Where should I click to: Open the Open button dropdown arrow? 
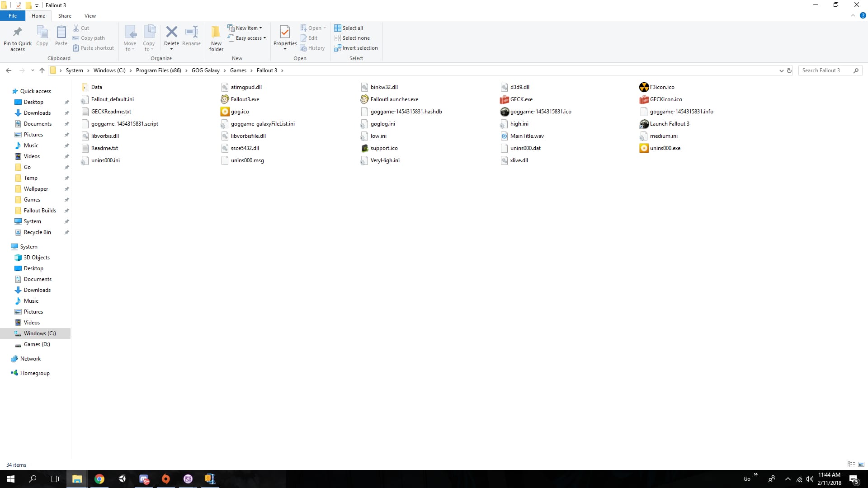[325, 28]
